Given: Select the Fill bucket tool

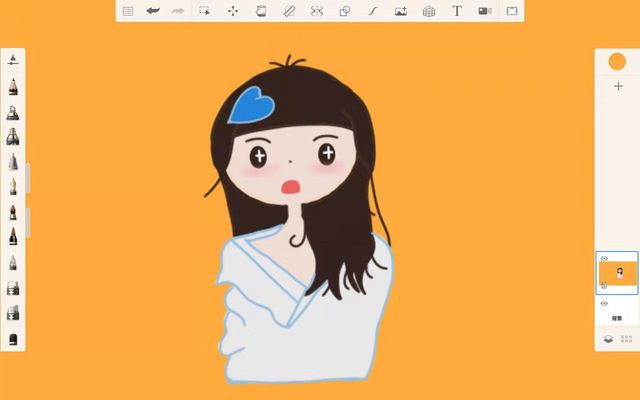Looking at the screenshot, I should [261, 11].
